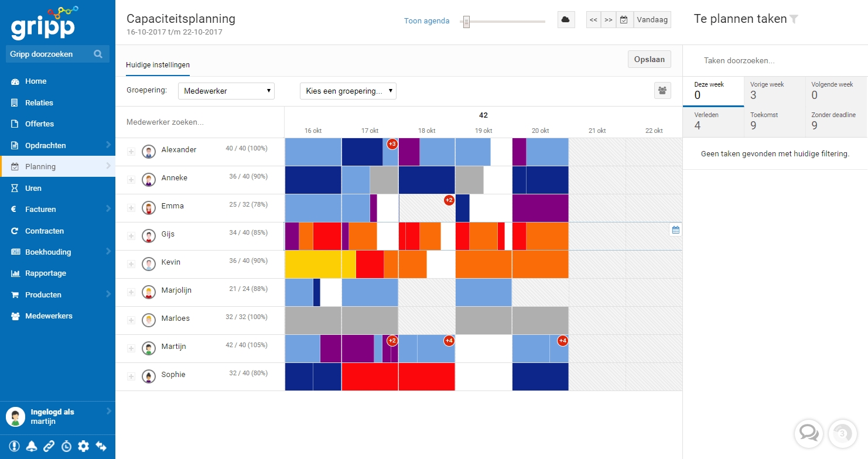
Task: Click the stopwatch timer icon at bottom left
Action: [x=66, y=446]
